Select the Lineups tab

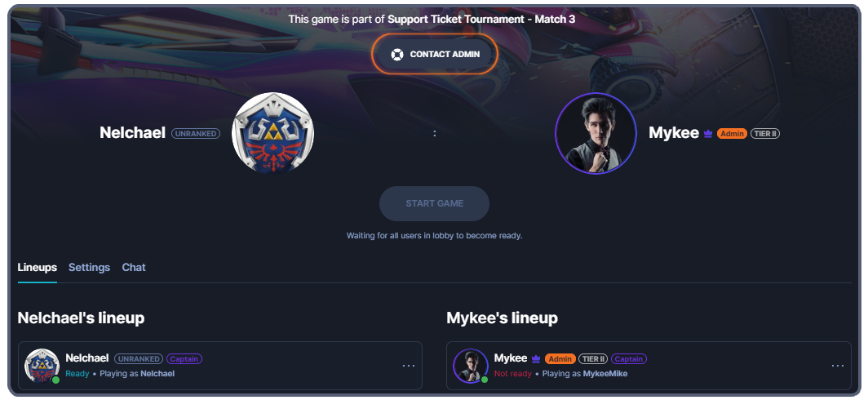[37, 268]
